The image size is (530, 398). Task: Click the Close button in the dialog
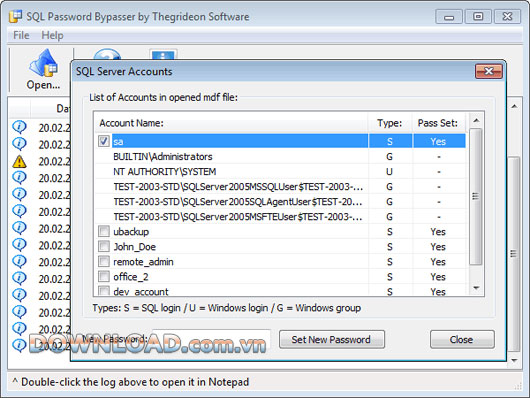coord(462,340)
